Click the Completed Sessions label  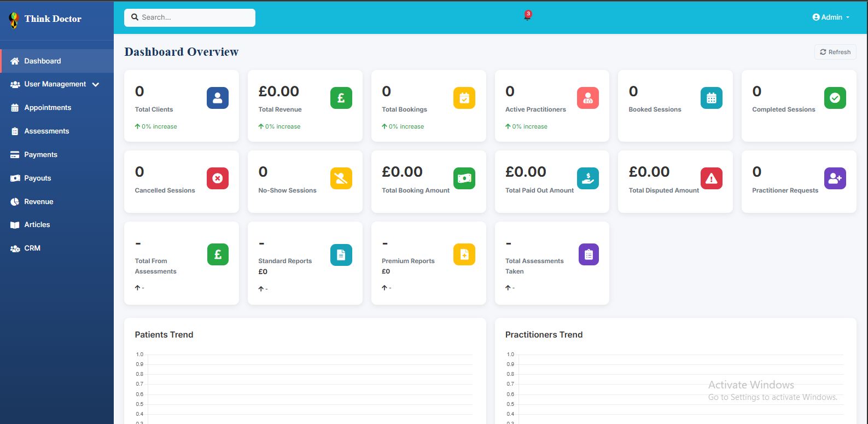[x=783, y=109]
